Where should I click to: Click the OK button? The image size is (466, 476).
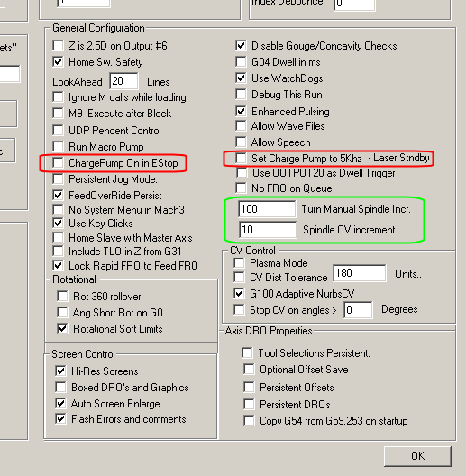point(417,456)
